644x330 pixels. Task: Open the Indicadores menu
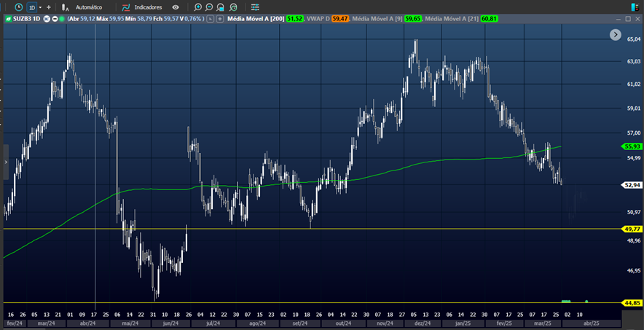tap(148, 7)
